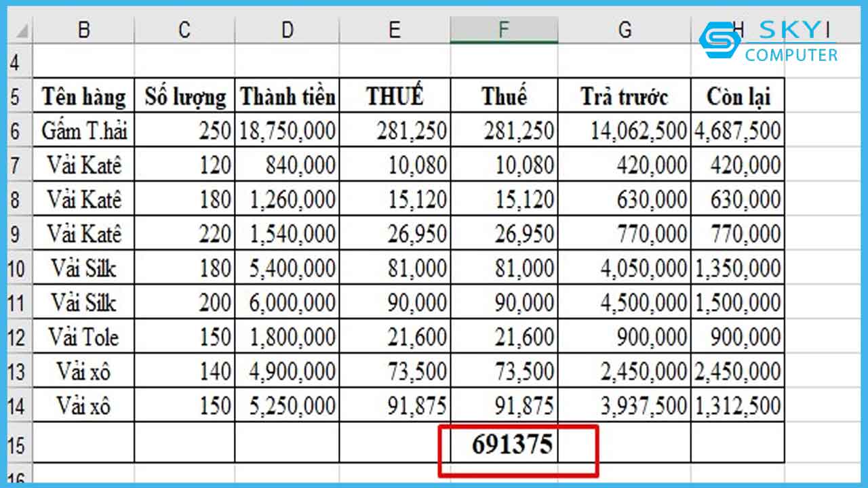This screenshot has width=868, height=488.
Task: Select the 4,050,000 cell
Action: click(x=625, y=268)
